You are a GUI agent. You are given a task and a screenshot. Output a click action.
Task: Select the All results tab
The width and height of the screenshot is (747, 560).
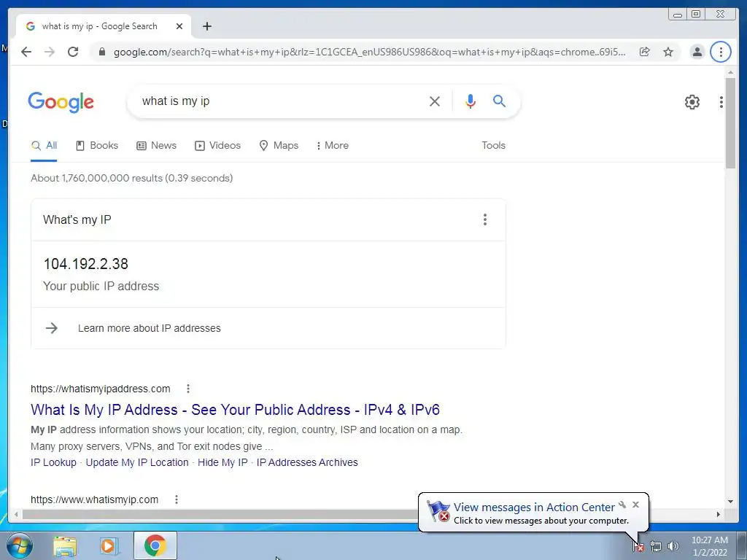click(x=44, y=146)
